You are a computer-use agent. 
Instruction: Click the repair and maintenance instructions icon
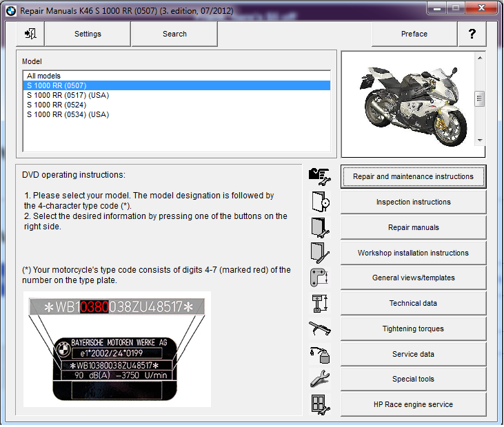319,176
